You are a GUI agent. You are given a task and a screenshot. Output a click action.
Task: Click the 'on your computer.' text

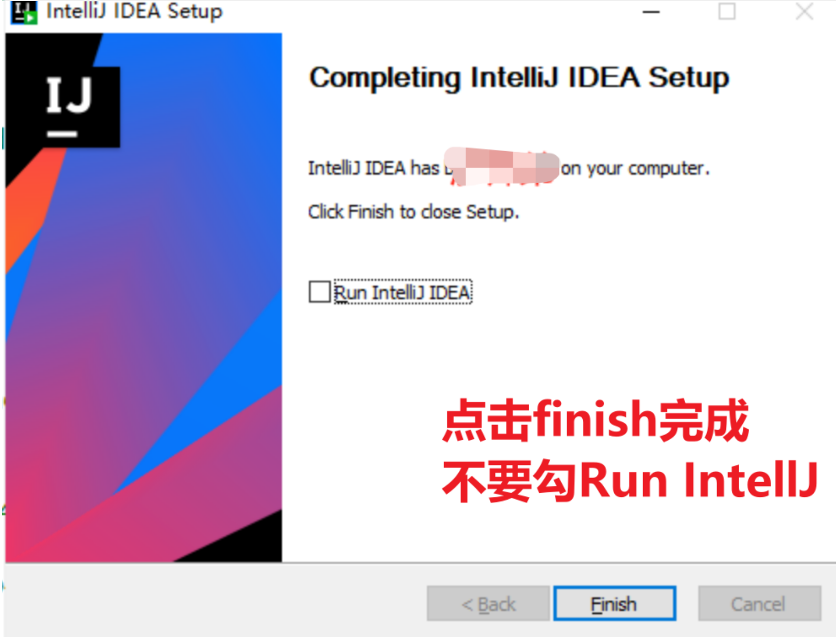[635, 168]
